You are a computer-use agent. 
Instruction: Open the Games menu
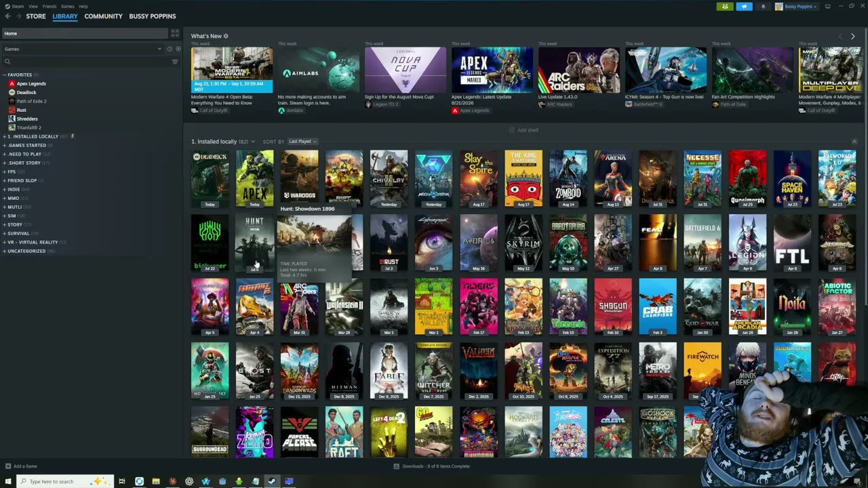point(67,6)
